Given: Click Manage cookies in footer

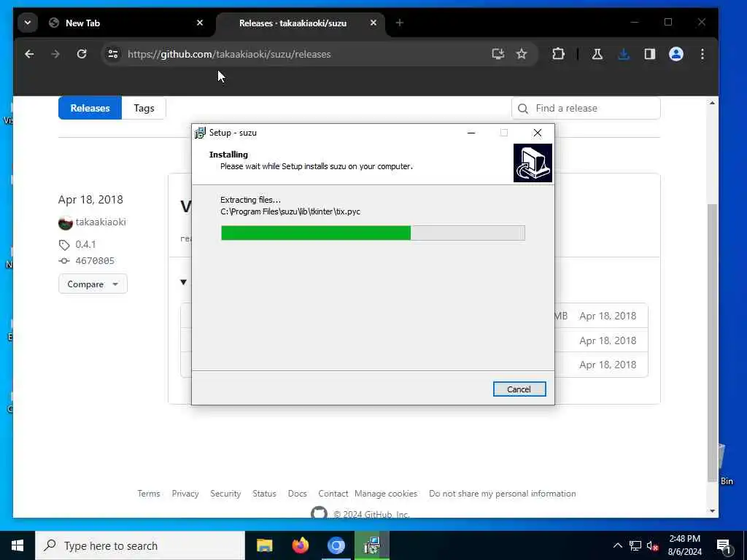Looking at the screenshot, I should (x=386, y=494).
